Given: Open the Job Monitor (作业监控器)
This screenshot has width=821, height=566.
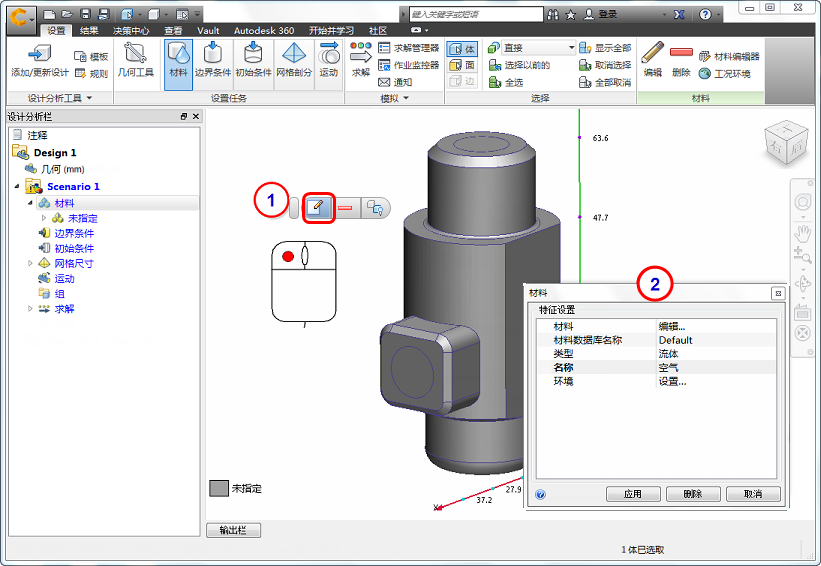Looking at the screenshot, I should pos(408,65).
